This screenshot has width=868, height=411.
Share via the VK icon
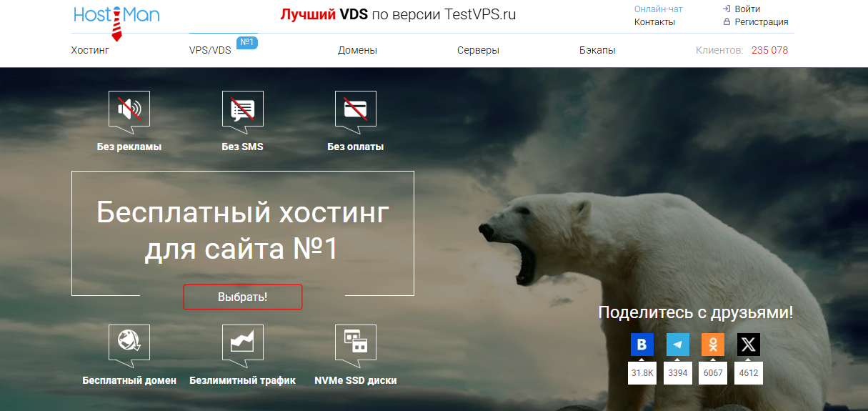642,345
